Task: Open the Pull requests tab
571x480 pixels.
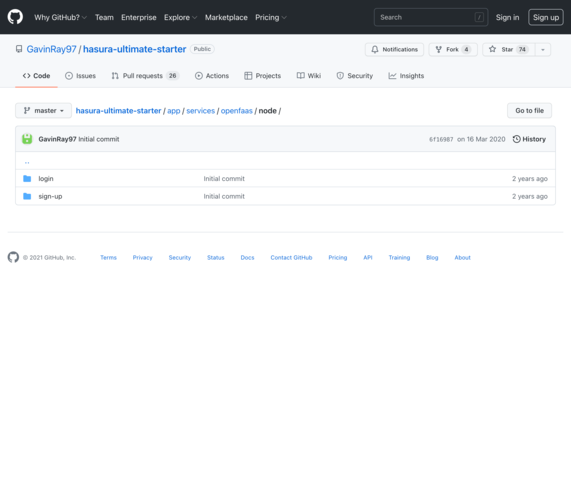Action: (145, 76)
